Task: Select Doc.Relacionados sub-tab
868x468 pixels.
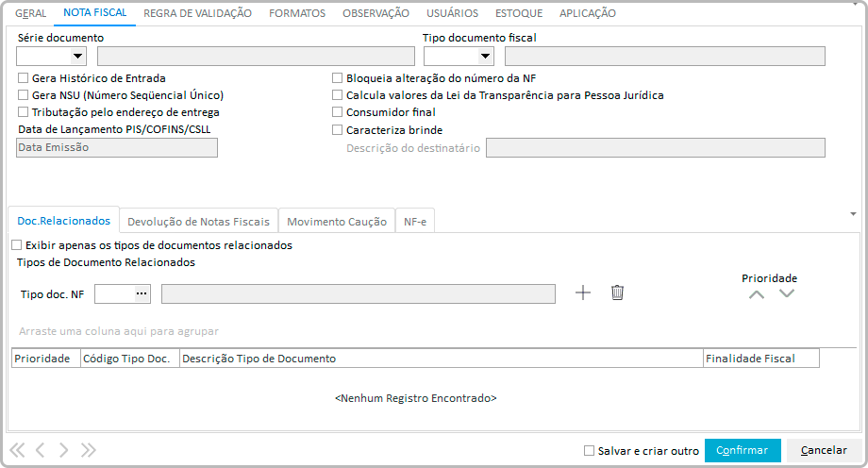Action: [63, 221]
